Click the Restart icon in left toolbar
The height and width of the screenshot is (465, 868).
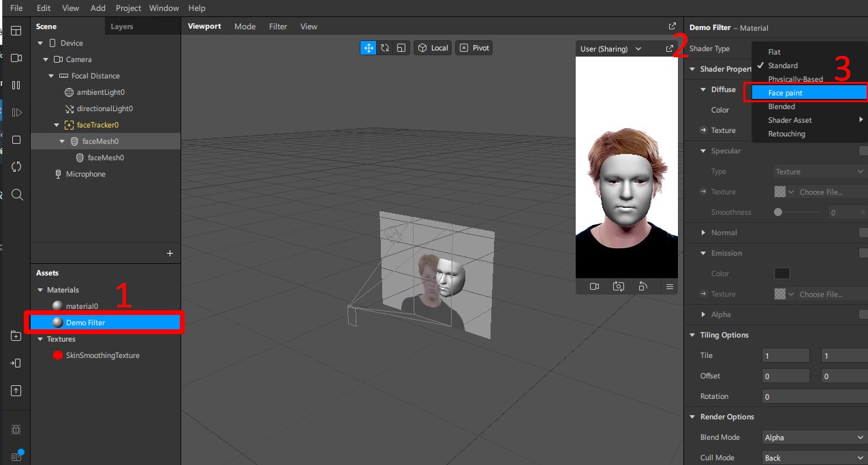point(16,167)
